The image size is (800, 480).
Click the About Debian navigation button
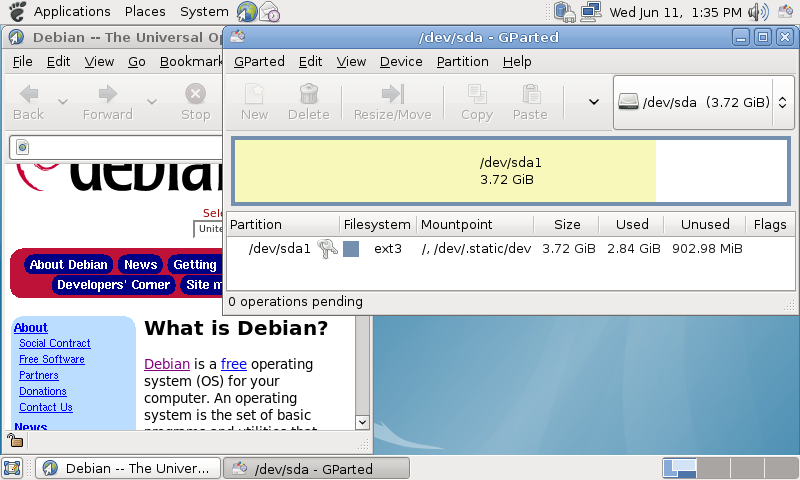tap(68, 264)
